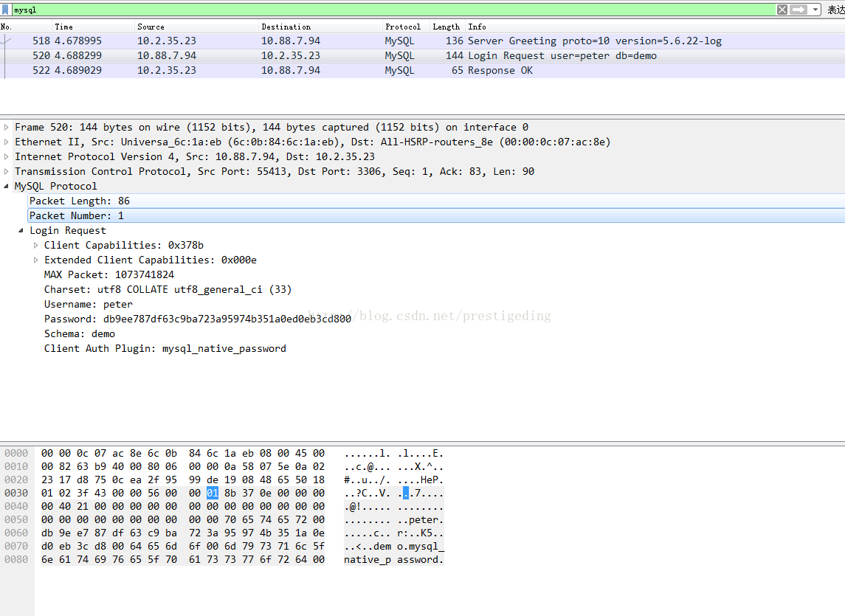This screenshot has width=845, height=616.
Task: Click ASCII text '..peter.' in hex pane
Action: [421, 520]
